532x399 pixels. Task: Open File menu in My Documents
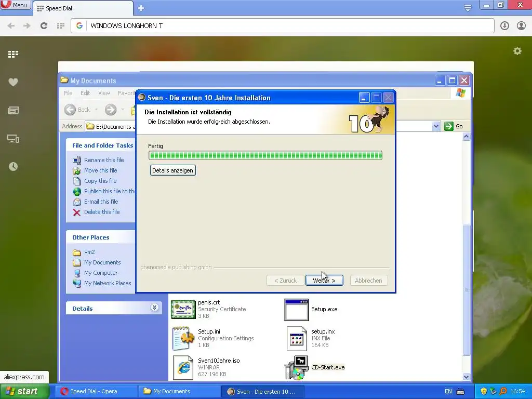68,93
